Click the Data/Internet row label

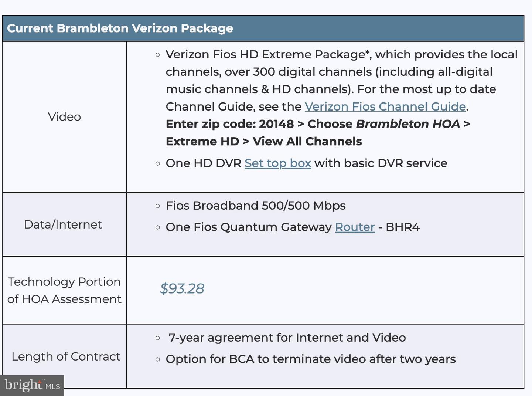tap(63, 224)
